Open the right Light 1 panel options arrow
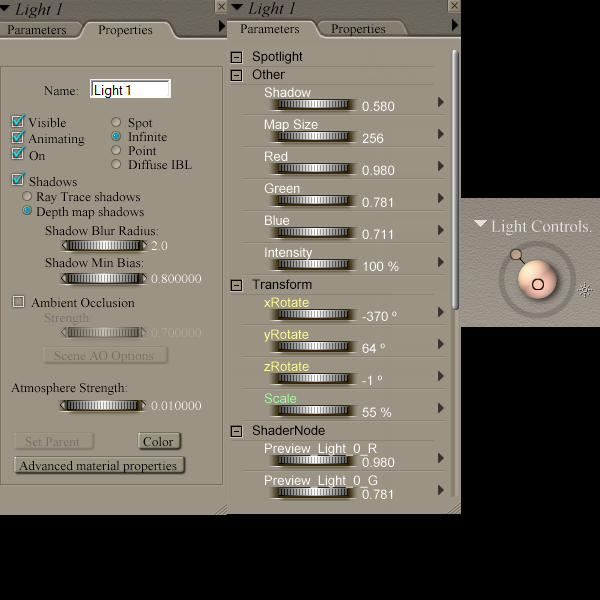This screenshot has width=600, height=600. point(455,25)
